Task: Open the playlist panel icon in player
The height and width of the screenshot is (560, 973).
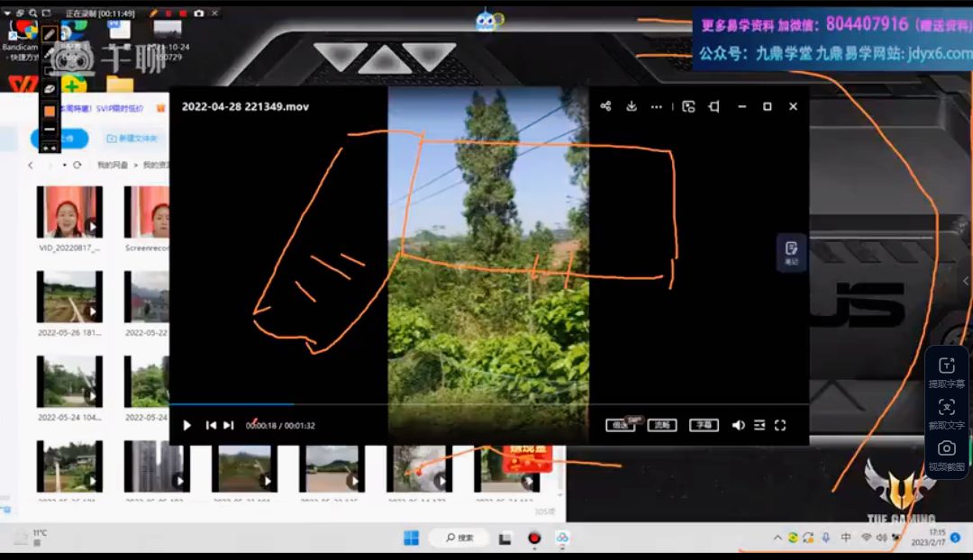Action: point(759,426)
